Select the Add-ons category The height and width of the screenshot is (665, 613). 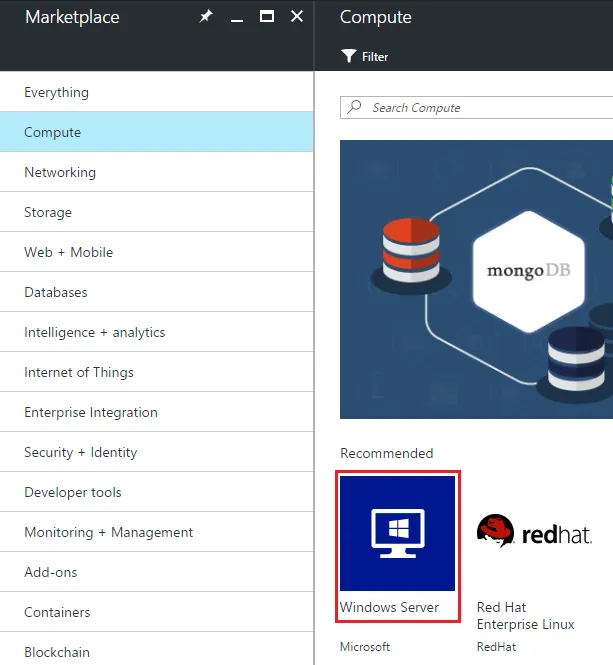(x=157, y=572)
